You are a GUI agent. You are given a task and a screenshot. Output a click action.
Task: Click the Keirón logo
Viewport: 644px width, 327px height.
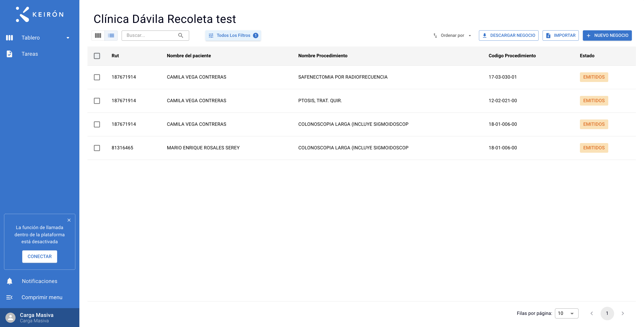[40, 14]
